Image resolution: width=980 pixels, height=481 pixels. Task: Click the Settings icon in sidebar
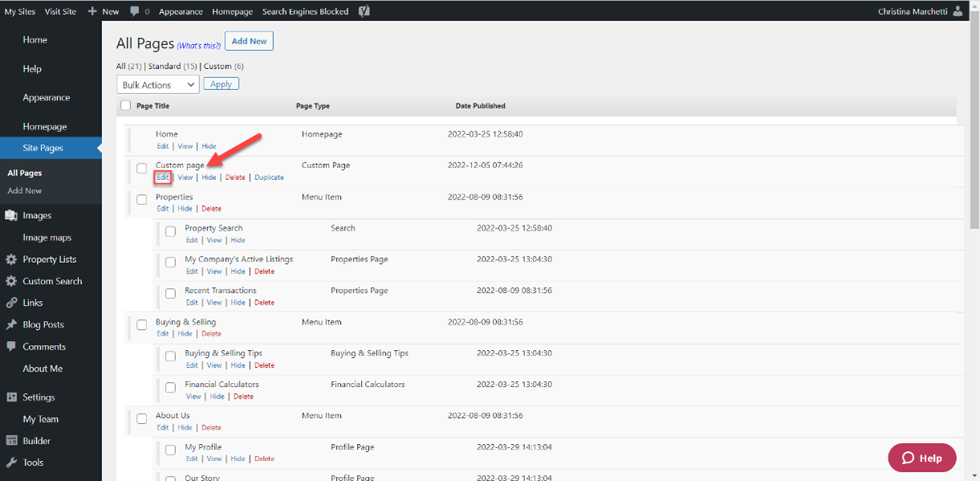coord(11,397)
